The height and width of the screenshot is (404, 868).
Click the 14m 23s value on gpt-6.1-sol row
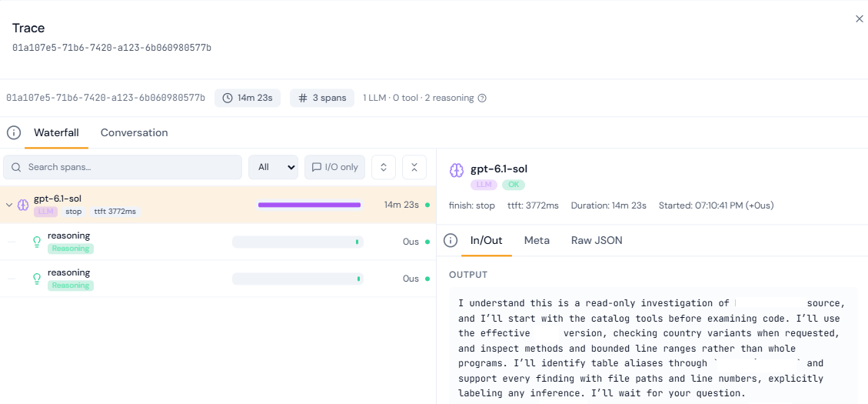coord(401,205)
